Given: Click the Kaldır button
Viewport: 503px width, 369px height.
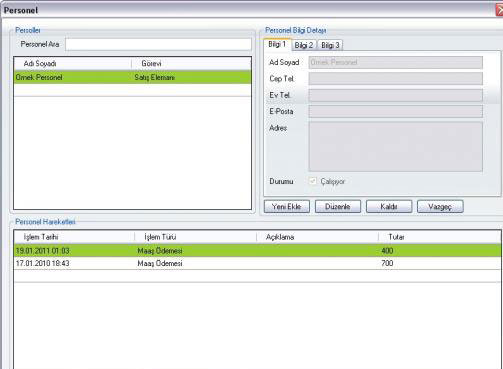Looking at the screenshot, I should (x=389, y=207).
